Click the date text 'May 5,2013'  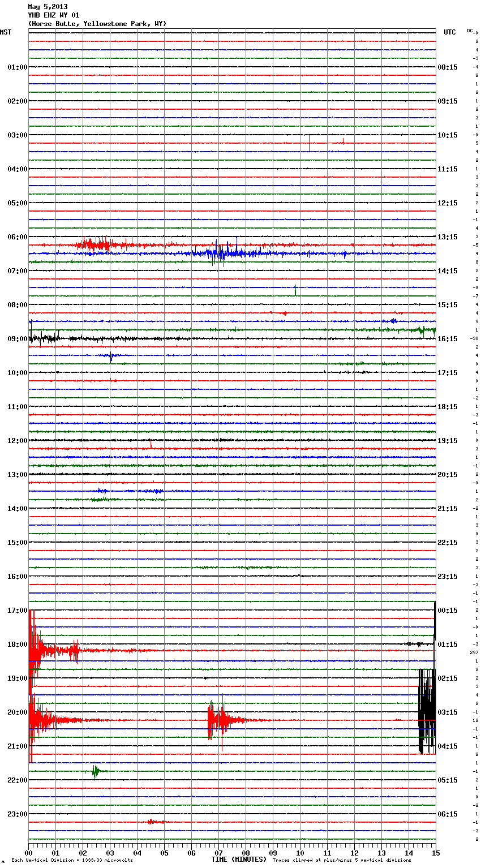[48, 7]
